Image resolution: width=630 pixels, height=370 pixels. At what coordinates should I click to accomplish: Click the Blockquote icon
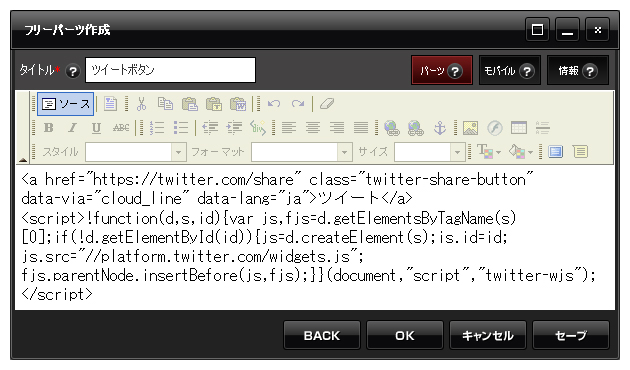[x=258, y=128]
